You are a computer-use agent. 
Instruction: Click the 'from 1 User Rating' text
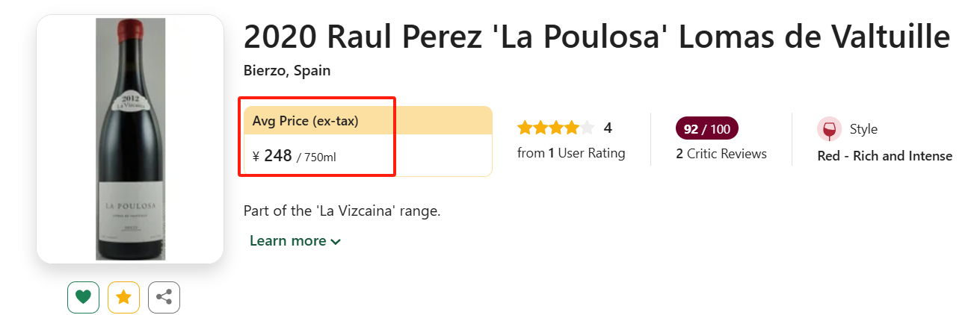pos(571,153)
